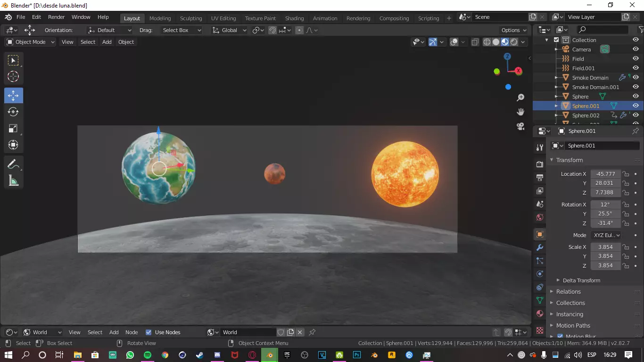
Task: Uncheck Use Nodes checkbox
Action: point(149,332)
